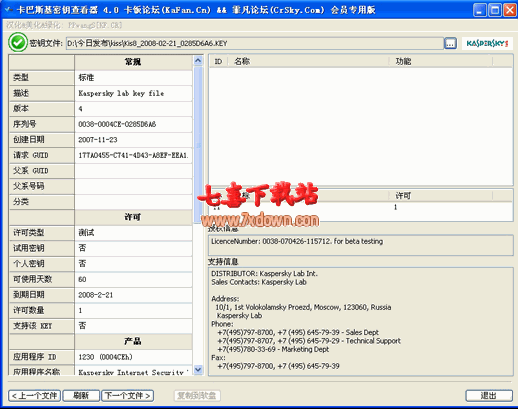Click the scroll-down arrow of the properties list
The image size is (518, 409).
[x=198, y=370]
